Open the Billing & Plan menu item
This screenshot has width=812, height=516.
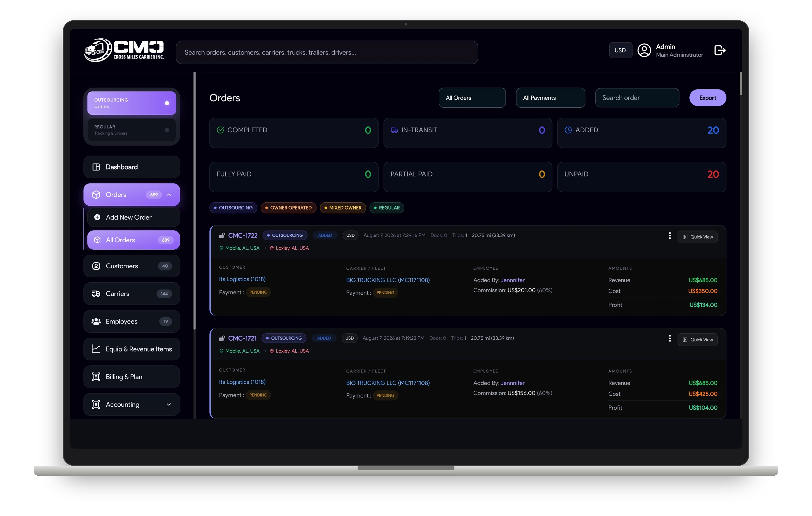coord(132,376)
